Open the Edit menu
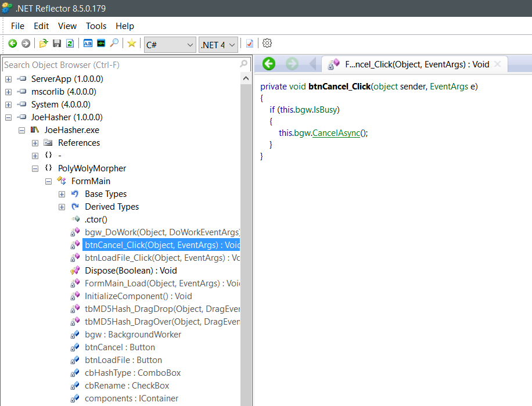 pos(41,26)
